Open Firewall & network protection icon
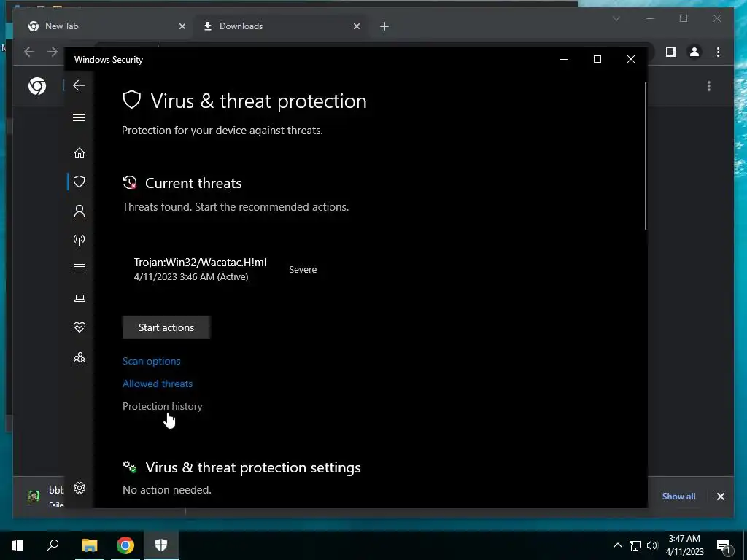 (79, 239)
